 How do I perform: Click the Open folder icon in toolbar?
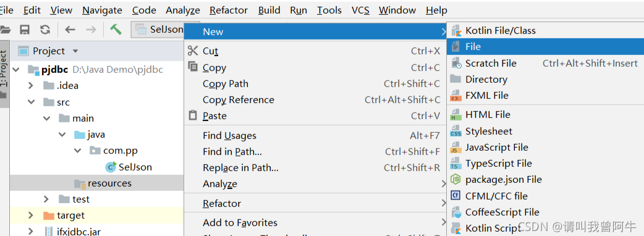pyautogui.click(x=4, y=30)
